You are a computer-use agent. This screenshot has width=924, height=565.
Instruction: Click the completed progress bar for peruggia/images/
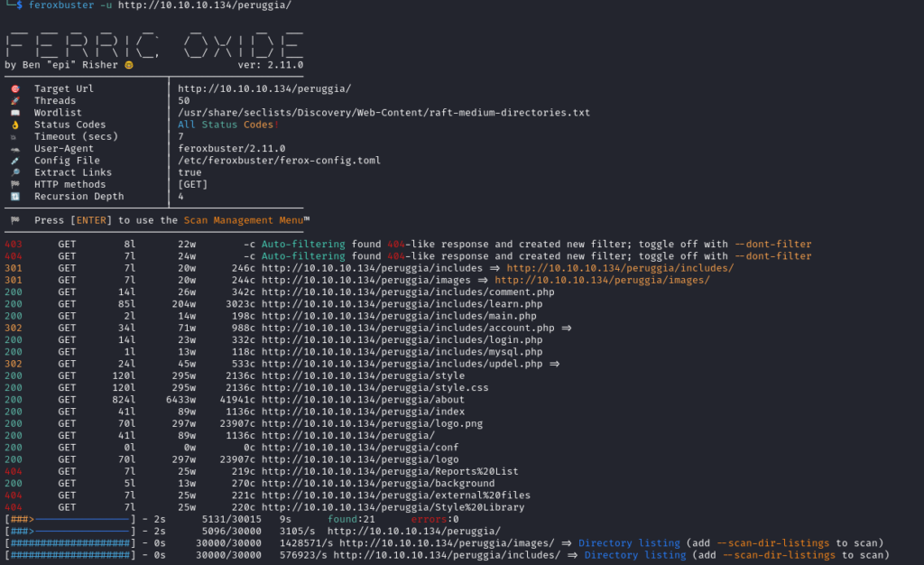point(70,543)
